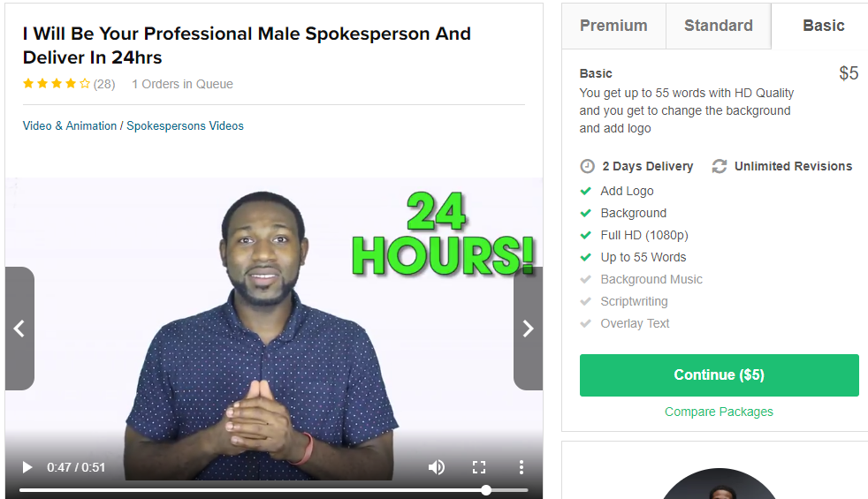The width and height of the screenshot is (868, 499).
Task: Click the Add Logo green checkmark
Action: click(586, 191)
